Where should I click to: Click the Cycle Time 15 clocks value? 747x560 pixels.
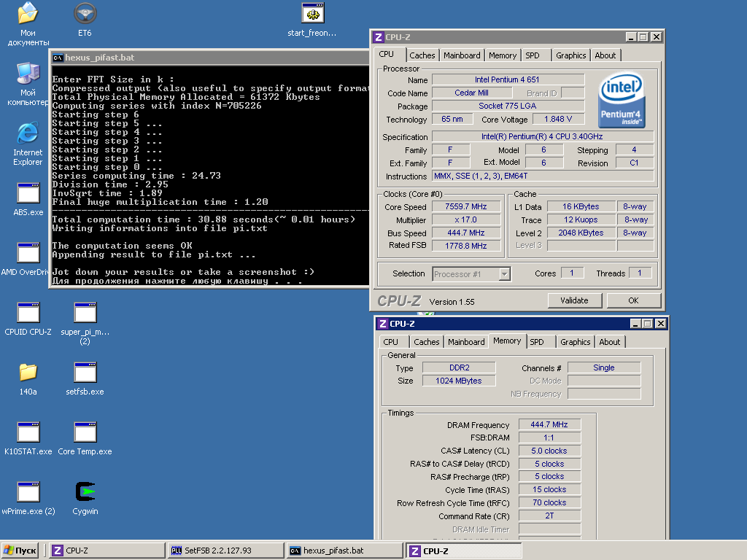click(x=549, y=489)
